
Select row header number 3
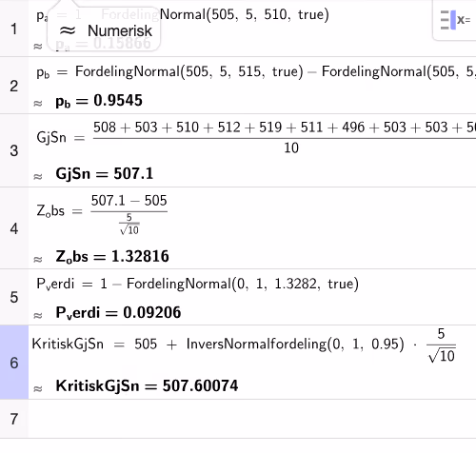click(14, 150)
